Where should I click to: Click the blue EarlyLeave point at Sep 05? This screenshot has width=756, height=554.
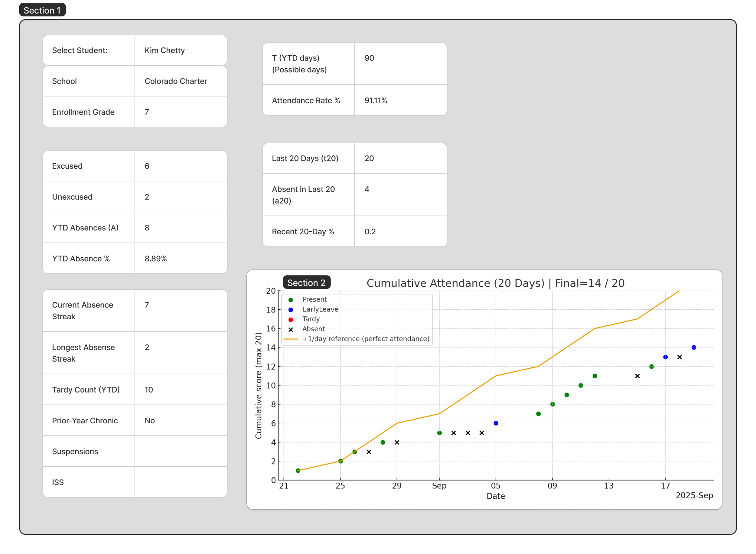[x=496, y=424]
